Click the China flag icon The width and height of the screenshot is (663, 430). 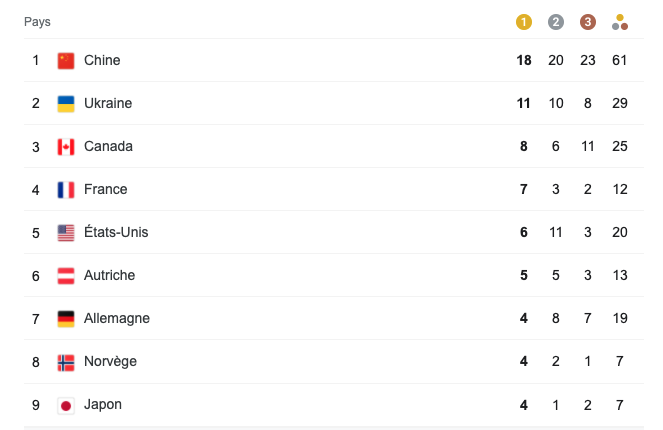tap(66, 61)
